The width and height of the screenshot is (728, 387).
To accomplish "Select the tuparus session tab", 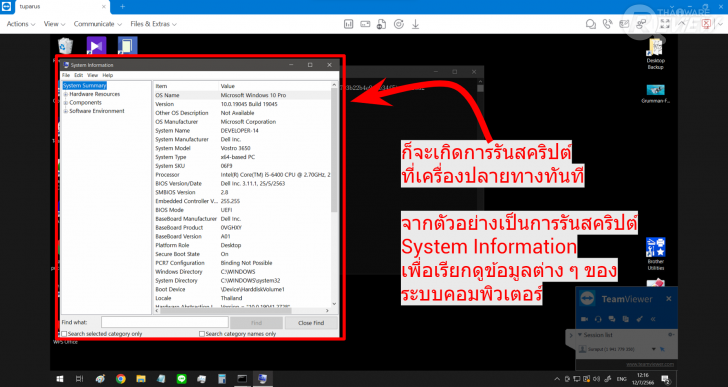I will (62, 6).
